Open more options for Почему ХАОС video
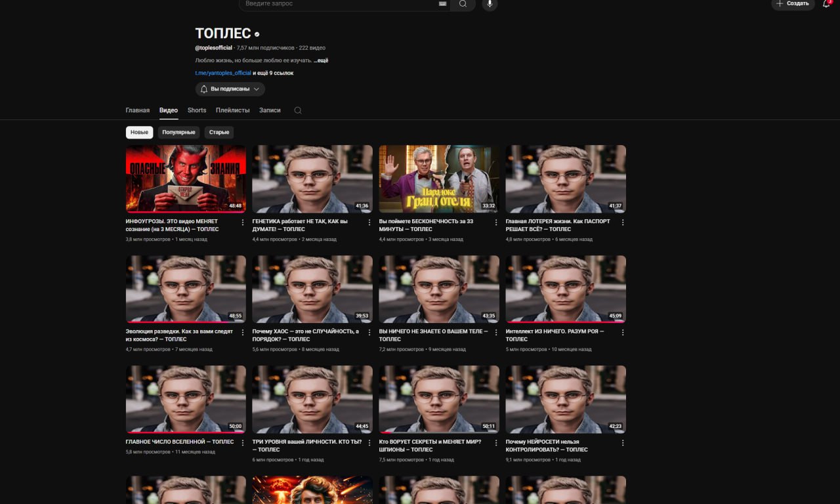The height and width of the screenshot is (504, 840). coord(369,333)
